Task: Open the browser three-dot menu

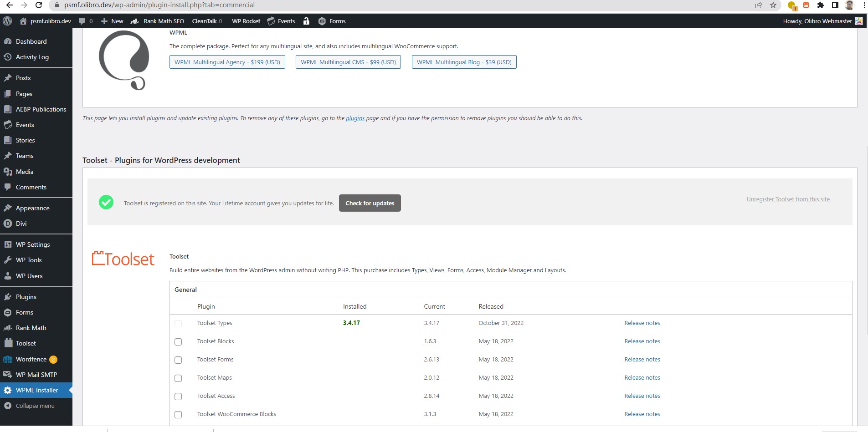Action: (864, 5)
